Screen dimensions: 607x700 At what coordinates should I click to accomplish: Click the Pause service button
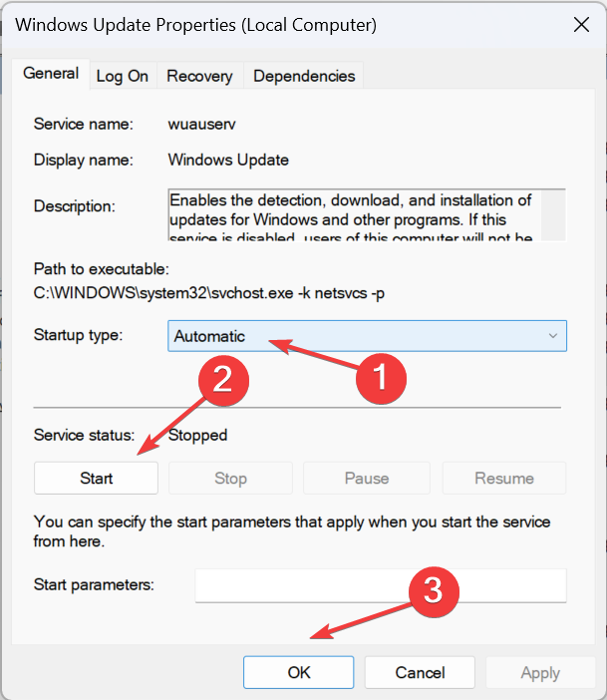pyautogui.click(x=366, y=479)
